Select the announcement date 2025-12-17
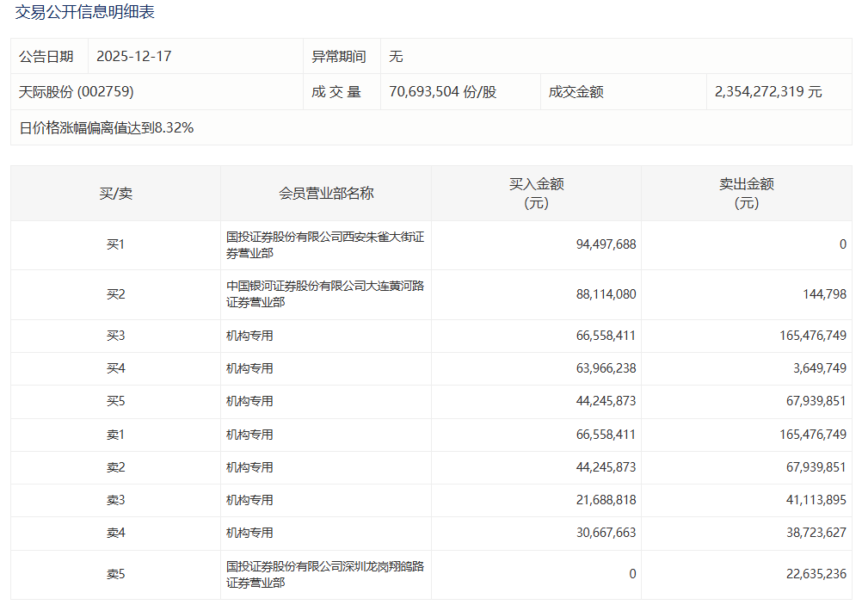The image size is (868, 611). (134, 57)
